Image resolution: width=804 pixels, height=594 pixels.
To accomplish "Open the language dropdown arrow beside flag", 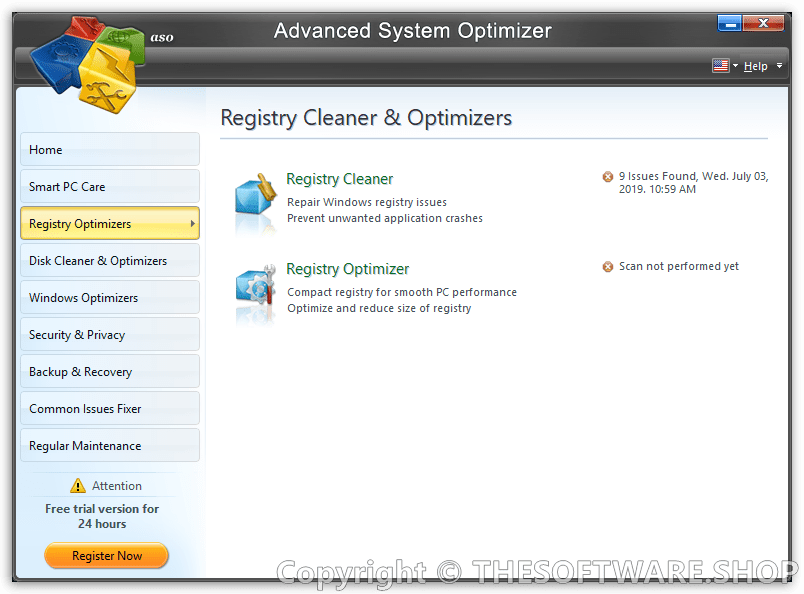I will 736,66.
